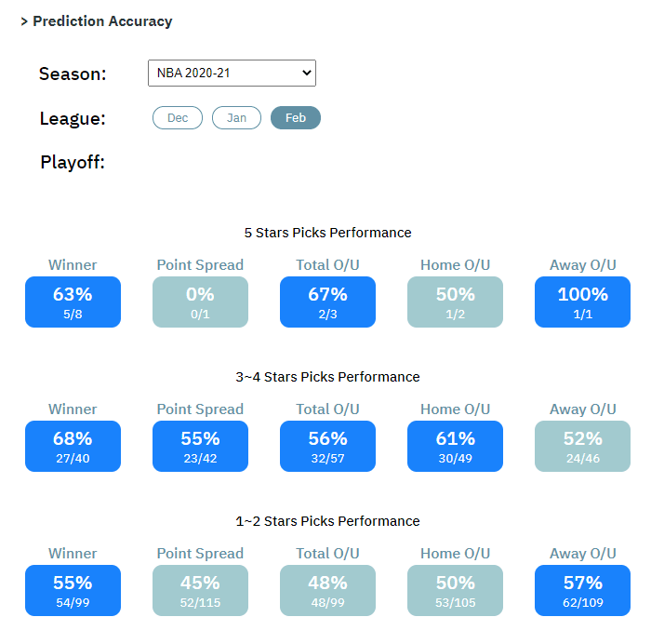Open the Season dropdown NBA 2020-21
Image resolution: width=651 pixels, height=644 pixels.
point(232,73)
